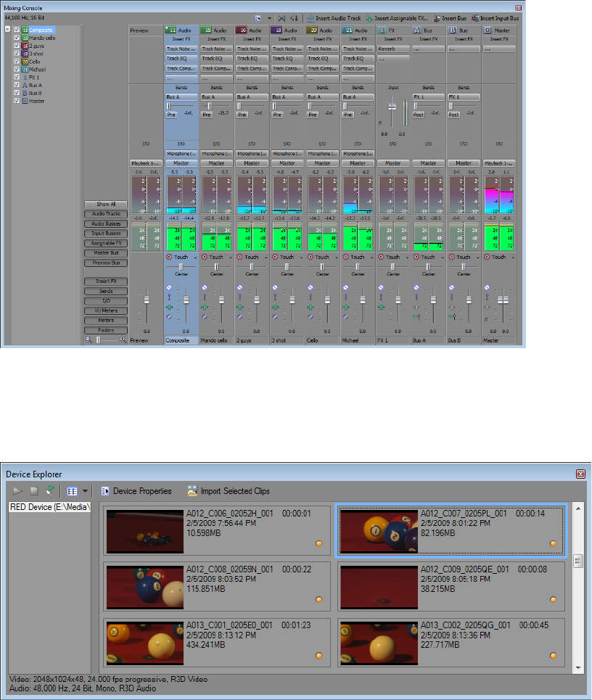Image resolution: width=592 pixels, height=700 pixels.
Task: Click Insert Assignable FX toolbar icon
Action: [x=369, y=18]
